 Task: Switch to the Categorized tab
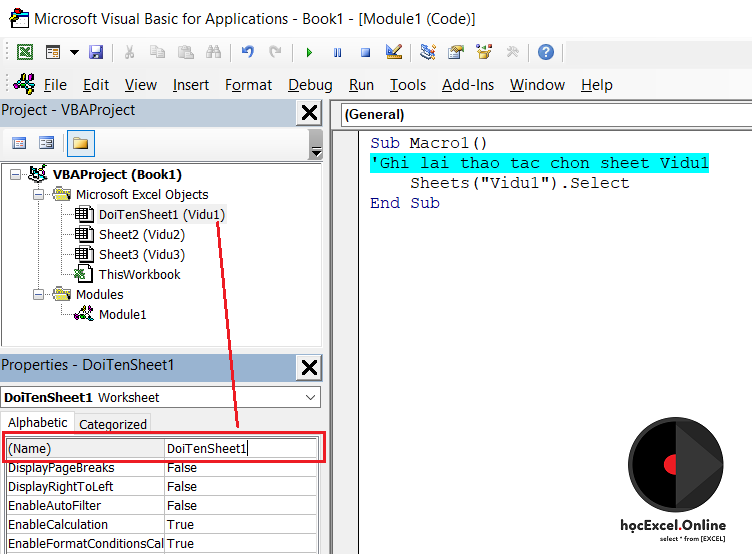113,424
